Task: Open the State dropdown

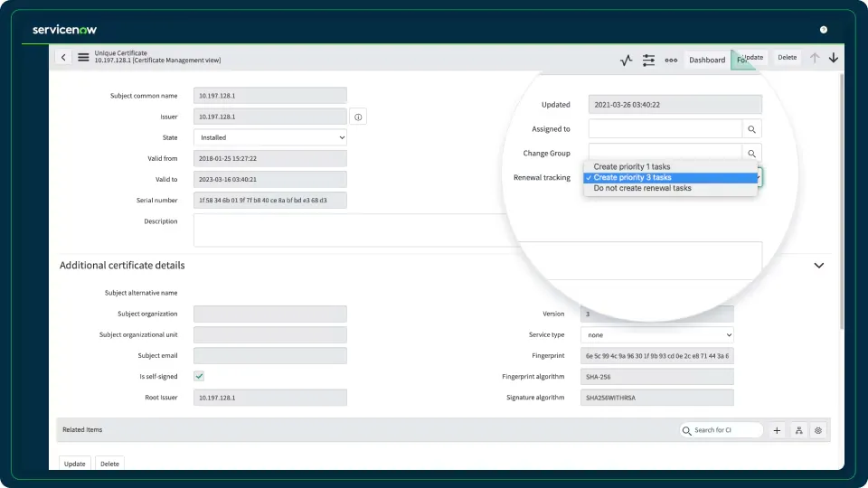Action: [x=270, y=137]
